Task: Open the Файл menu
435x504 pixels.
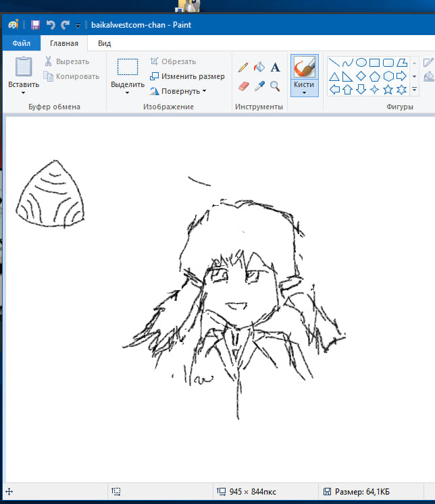Action: 21,43
